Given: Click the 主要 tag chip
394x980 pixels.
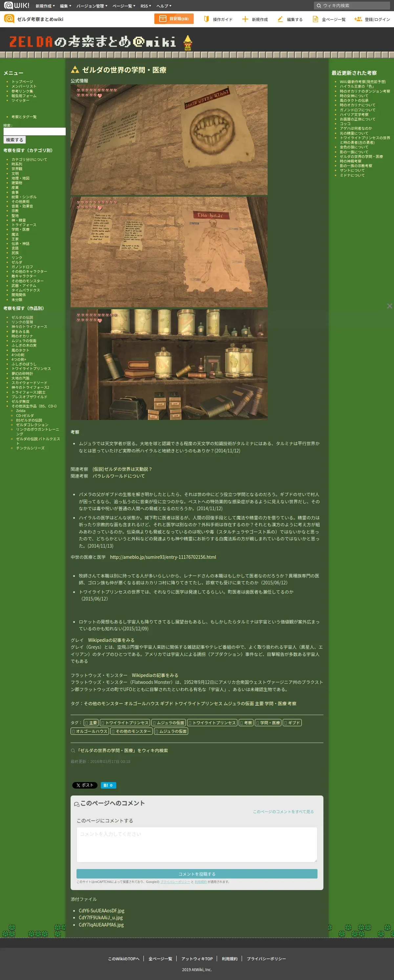Looking at the screenshot, I should [x=91, y=723].
